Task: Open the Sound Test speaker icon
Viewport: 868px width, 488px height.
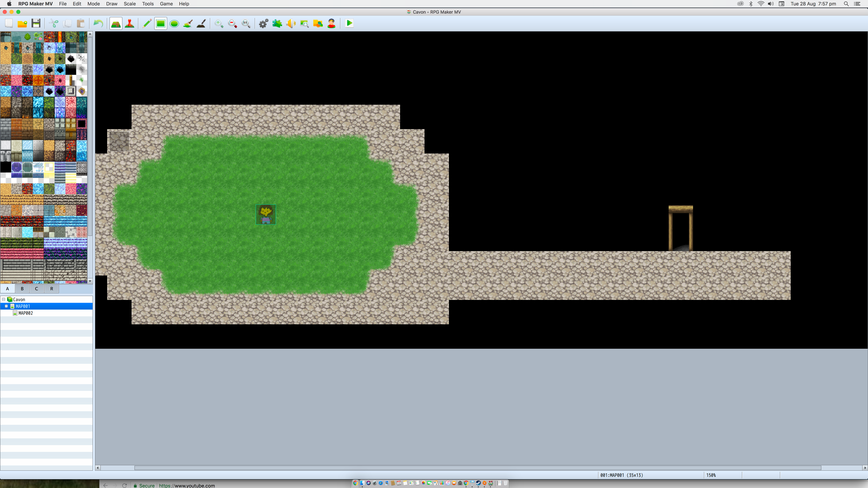Action: tap(291, 23)
